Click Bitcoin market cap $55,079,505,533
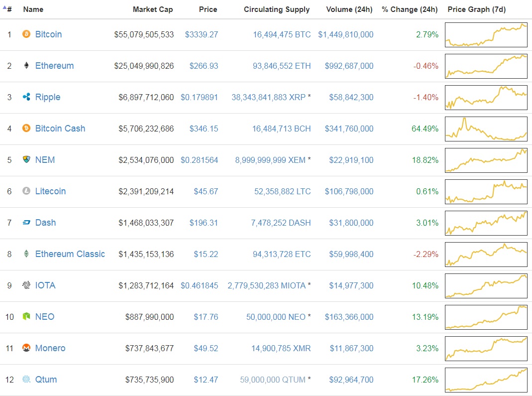The image size is (532, 396). click(144, 35)
